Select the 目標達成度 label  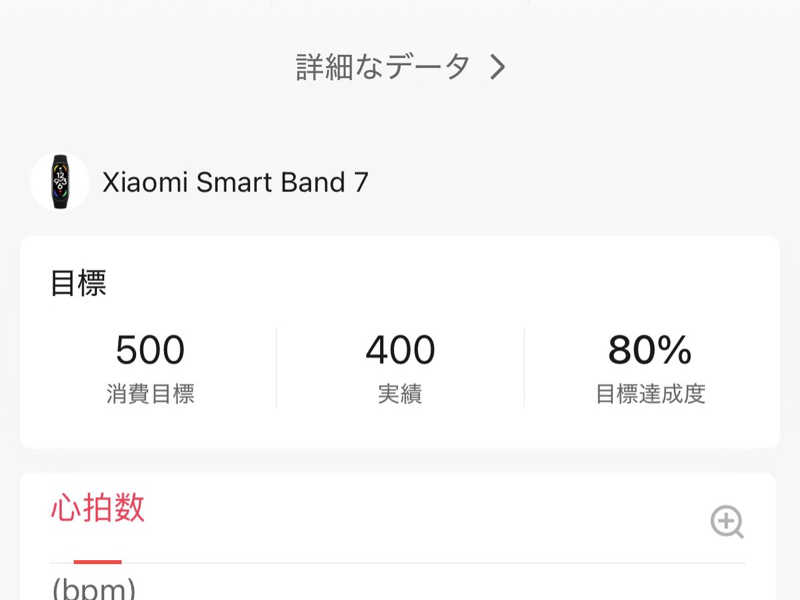point(650,394)
